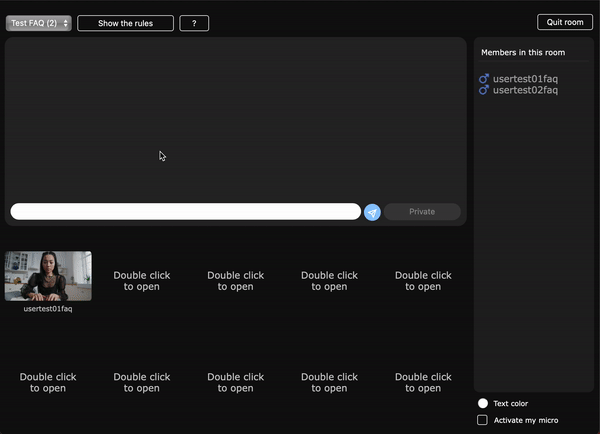Open the Test FAQ (2) room dropdown
This screenshot has height=434, width=600.
pos(39,23)
